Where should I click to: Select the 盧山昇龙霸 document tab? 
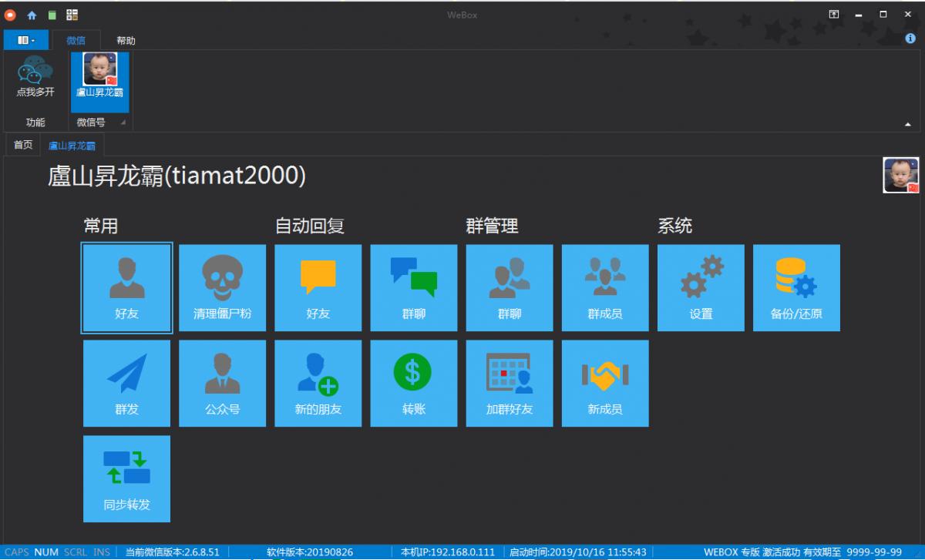[x=72, y=145]
